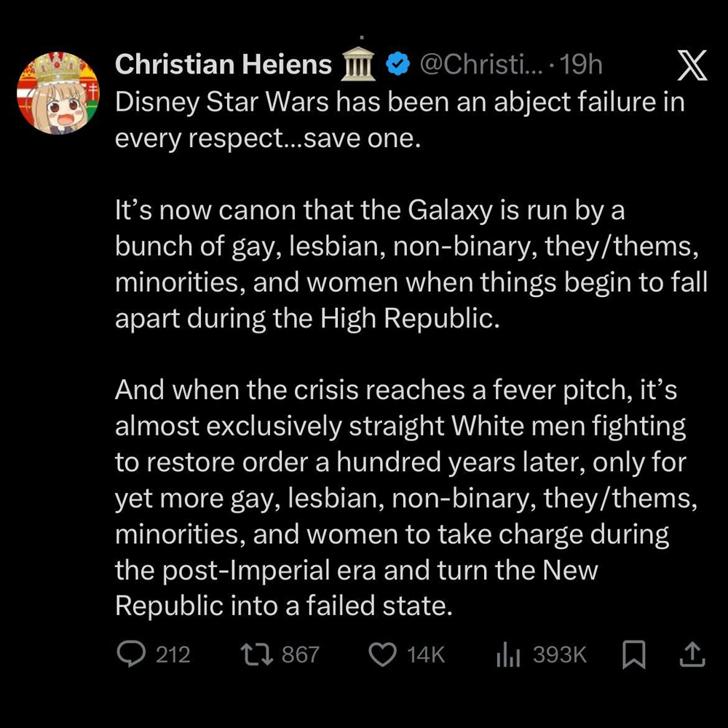The image size is (728, 728).
Task: Click the blue verified checkmark badge
Action: coord(397,66)
